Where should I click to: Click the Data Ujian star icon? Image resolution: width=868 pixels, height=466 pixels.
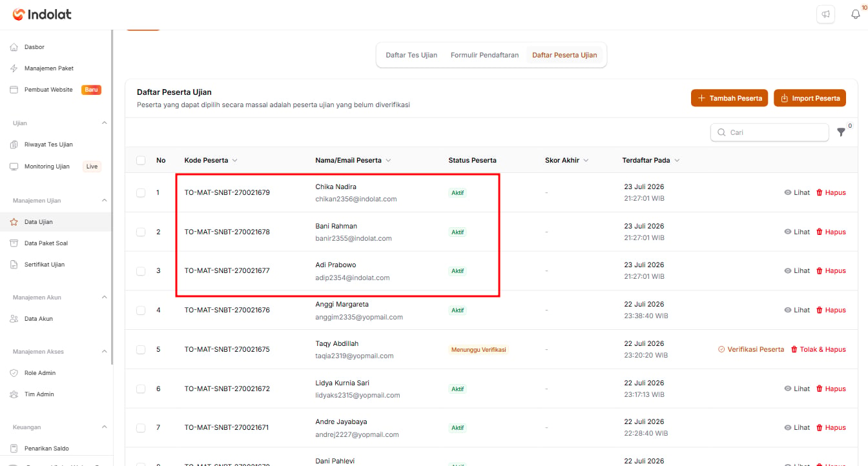click(14, 222)
